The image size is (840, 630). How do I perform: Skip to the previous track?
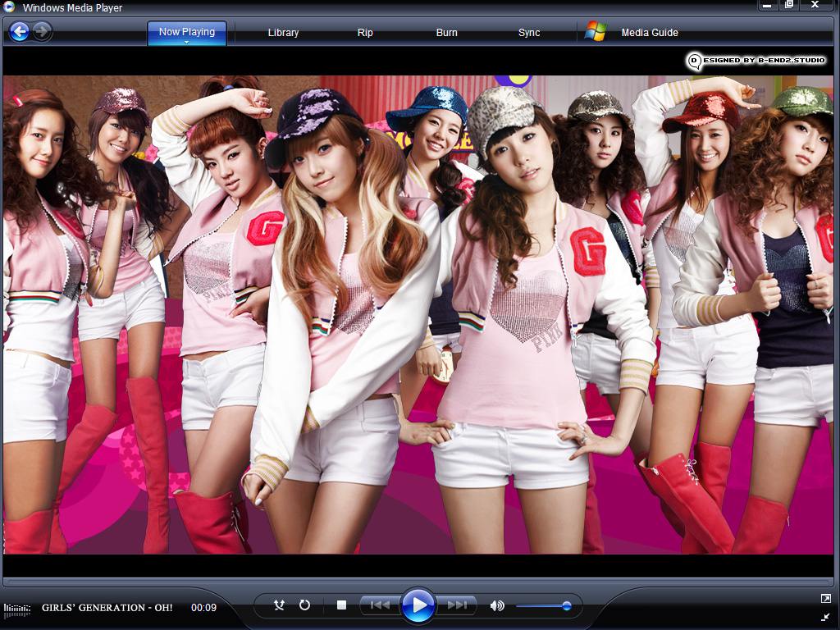coord(379,605)
